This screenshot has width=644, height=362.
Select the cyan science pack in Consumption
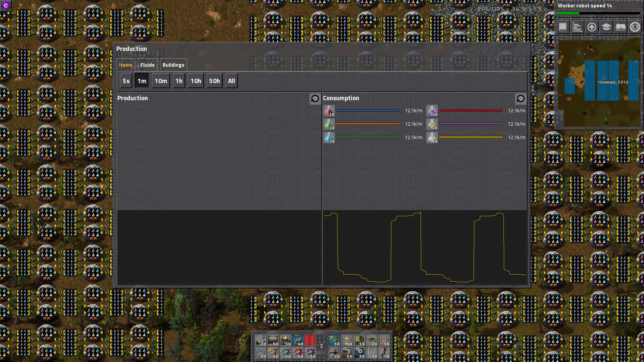pyautogui.click(x=329, y=137)
